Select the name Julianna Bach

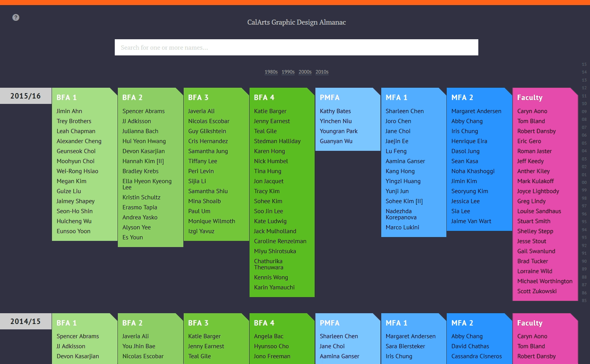[x=140, y=131]
